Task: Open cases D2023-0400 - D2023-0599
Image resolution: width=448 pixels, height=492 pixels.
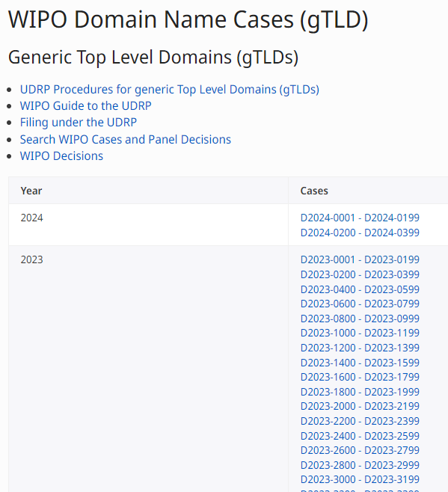Action: point(360,289)
